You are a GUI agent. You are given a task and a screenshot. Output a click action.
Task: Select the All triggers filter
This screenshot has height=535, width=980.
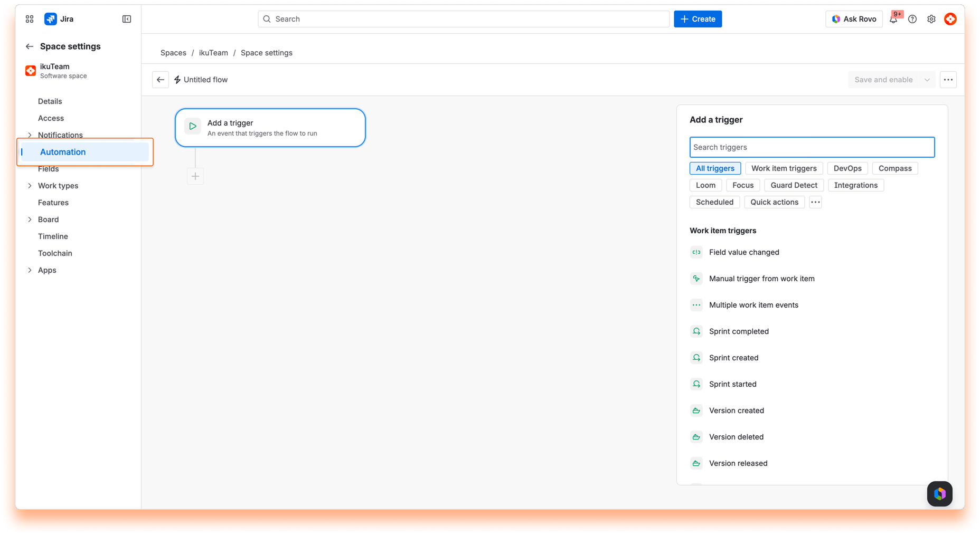[x=715, y=168]
